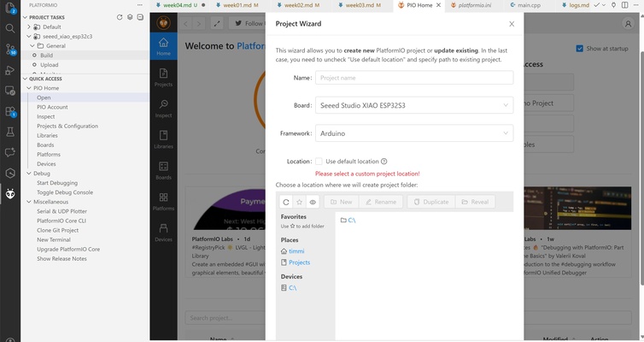Viewport: 644px width, 342px height.
Task: Switch to the week01.md tab
Action: coord(240,5)
